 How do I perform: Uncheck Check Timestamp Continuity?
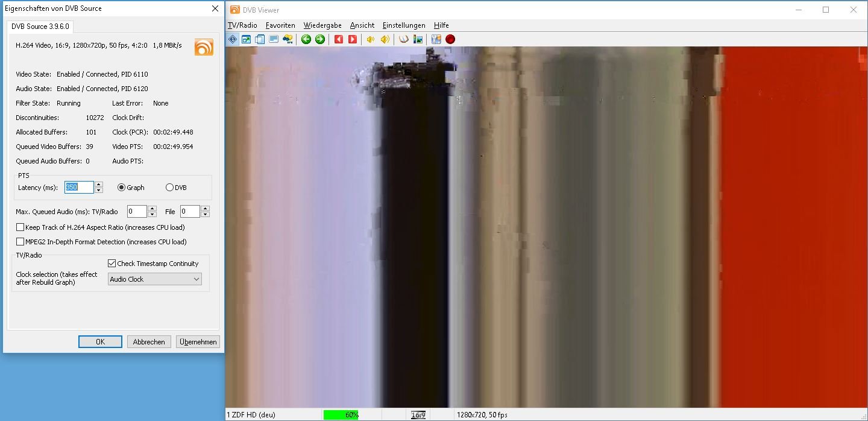pos(112,264)
